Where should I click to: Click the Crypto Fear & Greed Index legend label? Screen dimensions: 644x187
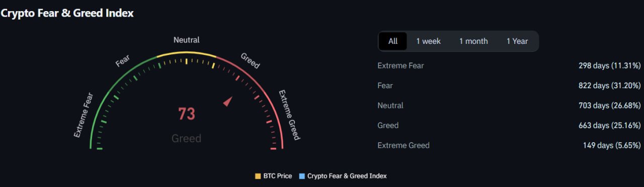click(x=347, y=176)
